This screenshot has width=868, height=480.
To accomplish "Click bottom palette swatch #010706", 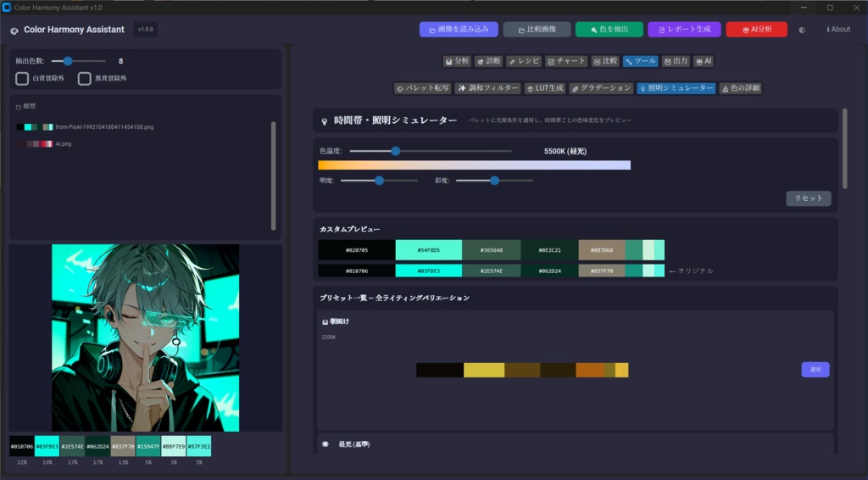I will click(x=22, y=446).
